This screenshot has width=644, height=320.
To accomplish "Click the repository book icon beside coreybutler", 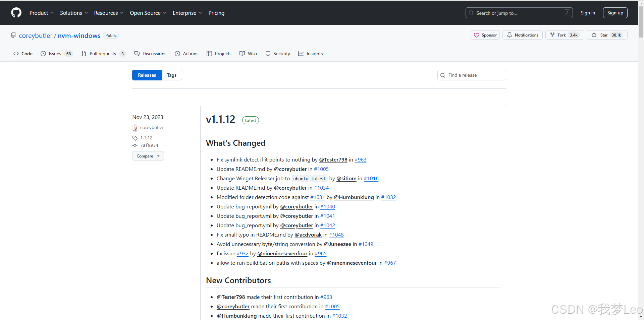I will (x=13, y=35).
